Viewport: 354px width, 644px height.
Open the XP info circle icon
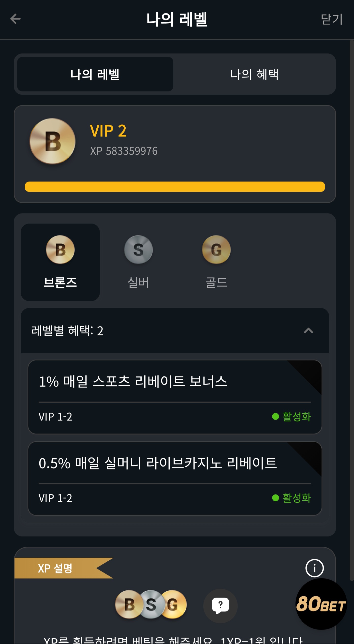(x=314, y=568)
